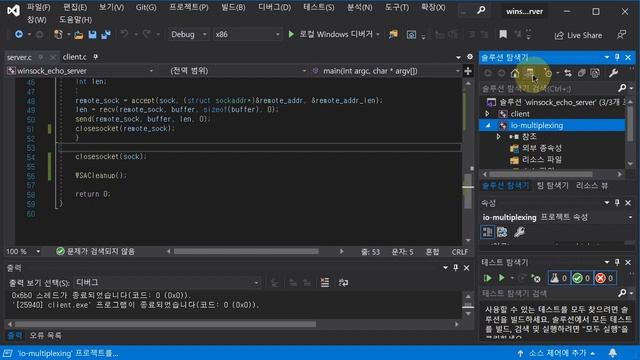Toggle the pin on the client.c tab
Image resolution: width=640 pixels, height=360 pixels.
(96, 57)
